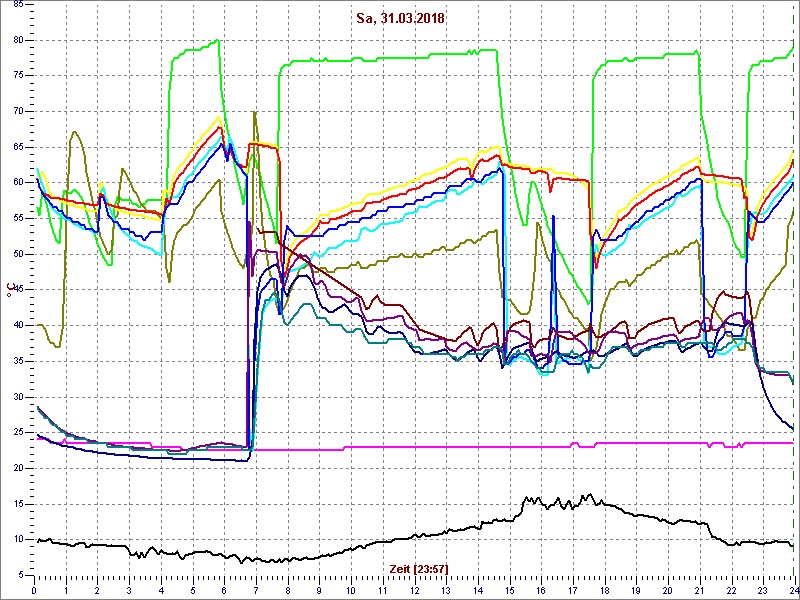Viewport: 800px width, 600px height.
Task: Click the 35 value on temperature axis
Action: tap(17, 361)
